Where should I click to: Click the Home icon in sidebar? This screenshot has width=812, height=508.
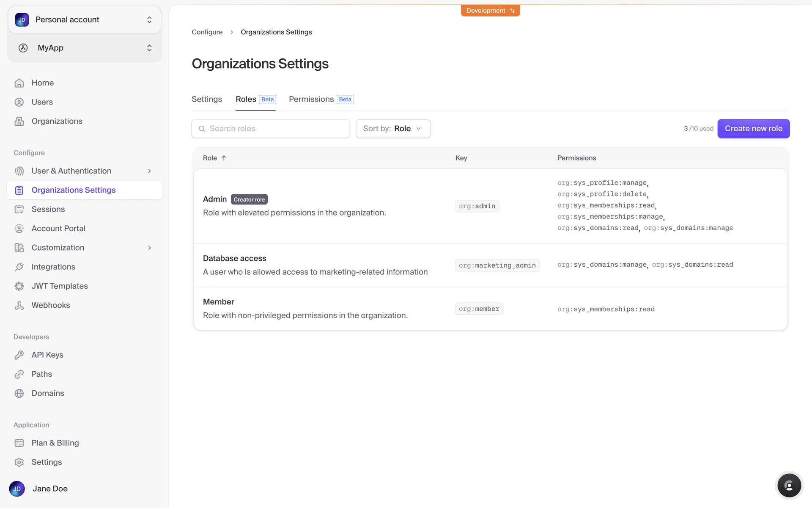[x=19, y=83]
